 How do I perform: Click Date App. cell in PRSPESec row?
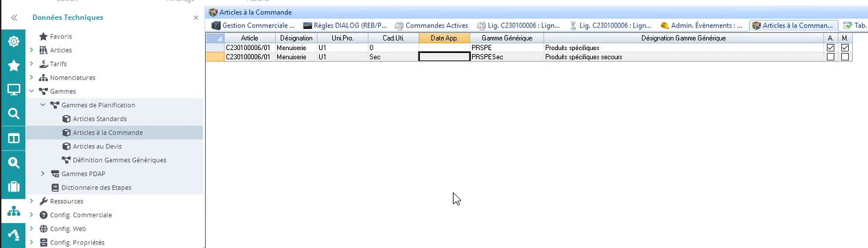coord(444,57)
